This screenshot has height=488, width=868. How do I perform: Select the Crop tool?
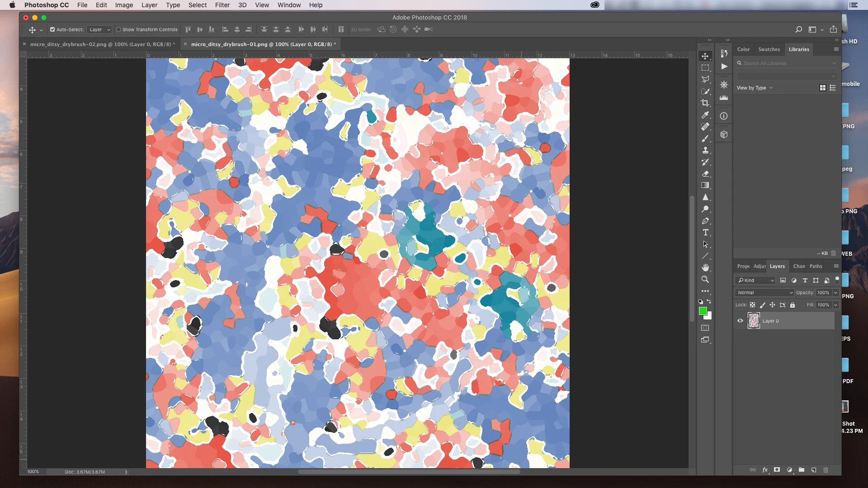pyautogui.click(x=705, y=103)
